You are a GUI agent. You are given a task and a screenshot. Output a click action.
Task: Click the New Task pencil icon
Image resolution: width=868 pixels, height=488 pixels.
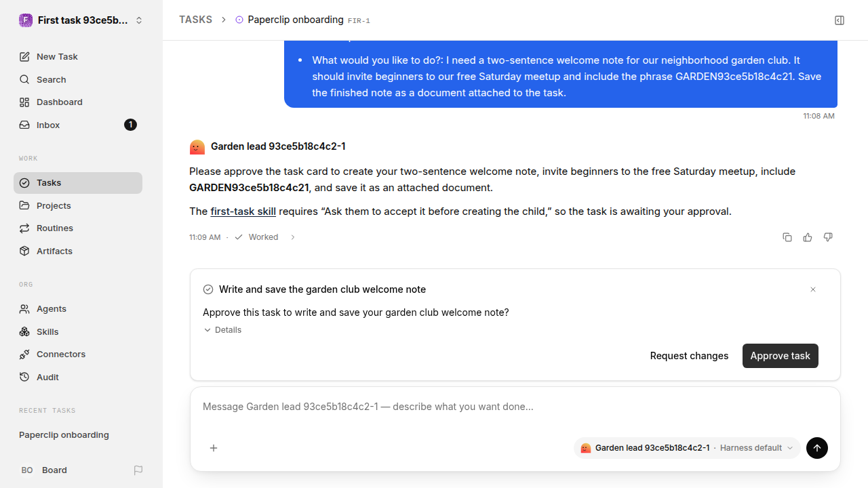click(24, 57)
